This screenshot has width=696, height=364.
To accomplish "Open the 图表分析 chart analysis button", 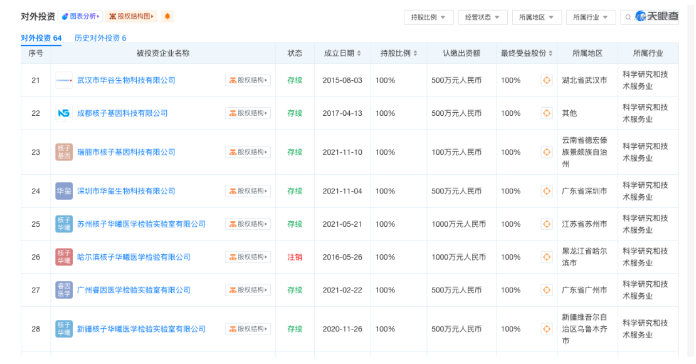I will [80, 16].
